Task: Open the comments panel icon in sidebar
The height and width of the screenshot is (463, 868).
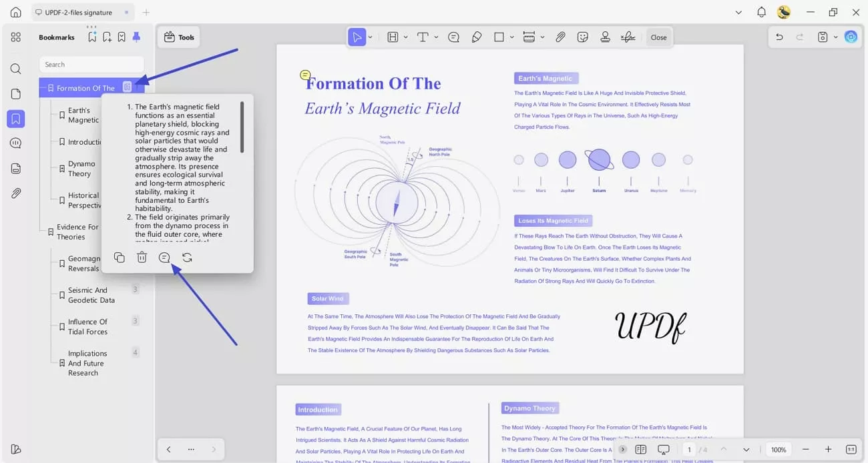Action: (x=15, y=143)
